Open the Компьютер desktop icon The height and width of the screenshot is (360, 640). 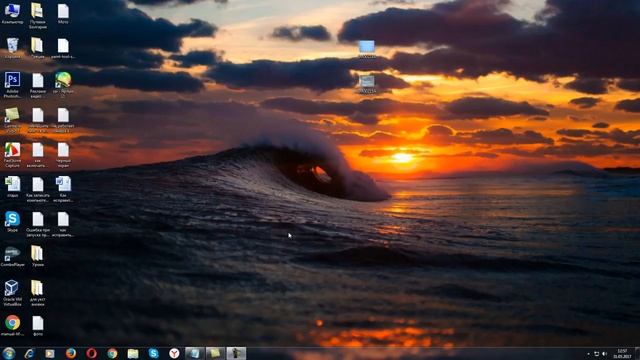click(12, 13)
